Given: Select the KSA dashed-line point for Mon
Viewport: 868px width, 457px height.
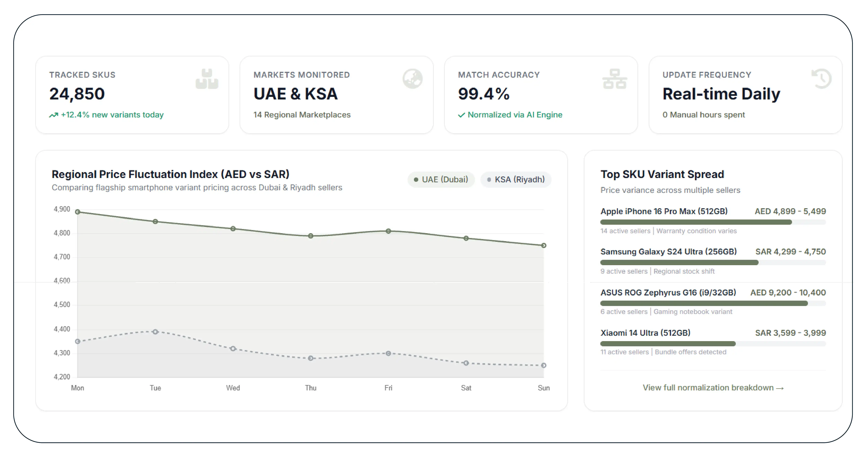Looking at the screenshot, I should 78,341.
